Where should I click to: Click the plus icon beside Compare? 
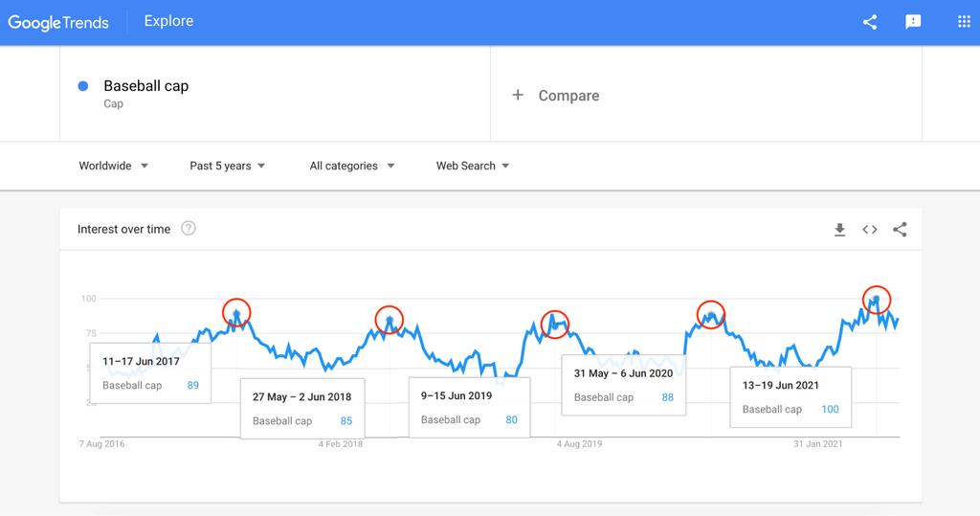[x=518, y=96]
